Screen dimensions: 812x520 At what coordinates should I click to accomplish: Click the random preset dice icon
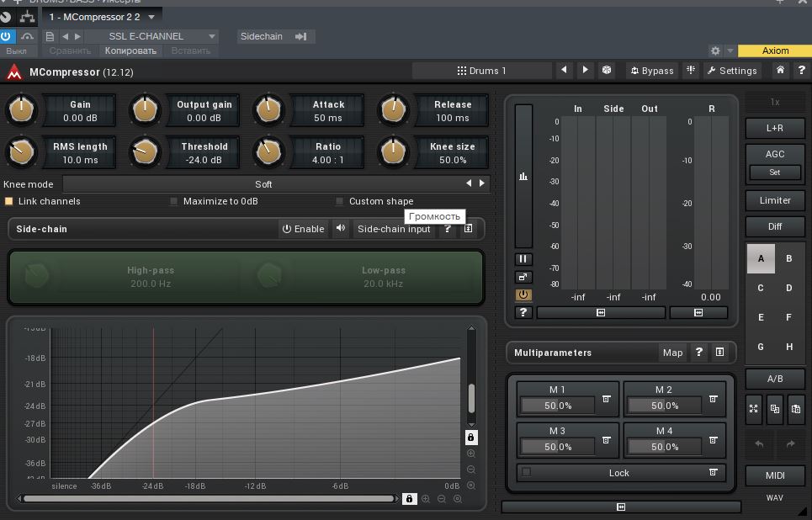(606, 71)
